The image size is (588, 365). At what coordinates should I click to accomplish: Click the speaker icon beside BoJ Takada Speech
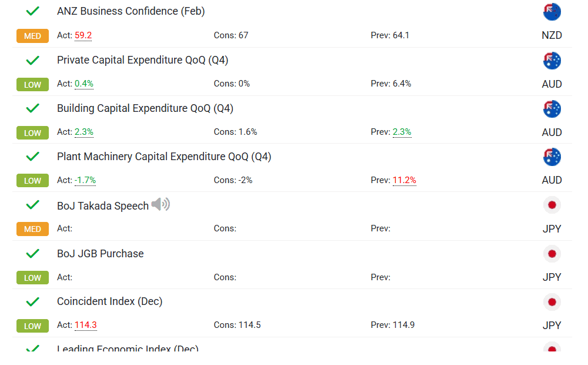pyautogui.click(x=161, y=205)
